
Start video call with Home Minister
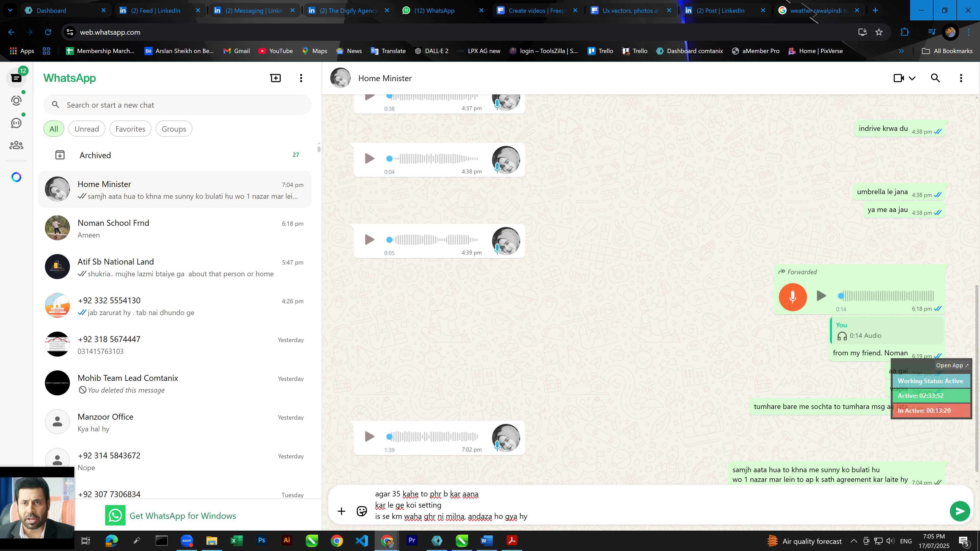pyautogui.click(x=899, y=78)
